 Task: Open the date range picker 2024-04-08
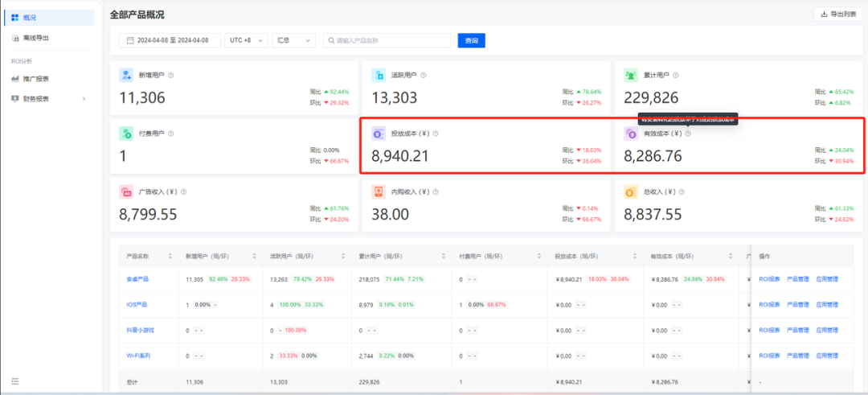[x=170, y=40]
